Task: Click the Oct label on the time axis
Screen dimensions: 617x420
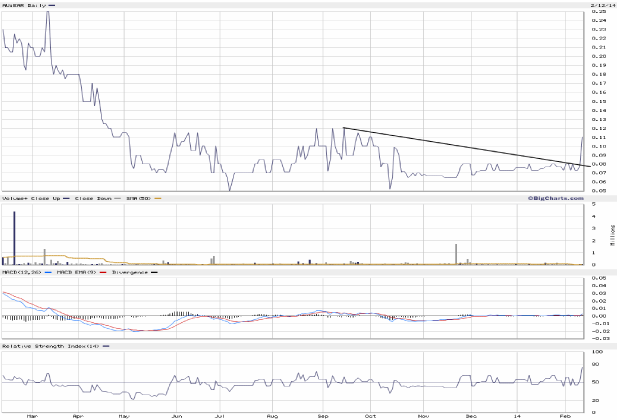Action: tap(372, 413)
